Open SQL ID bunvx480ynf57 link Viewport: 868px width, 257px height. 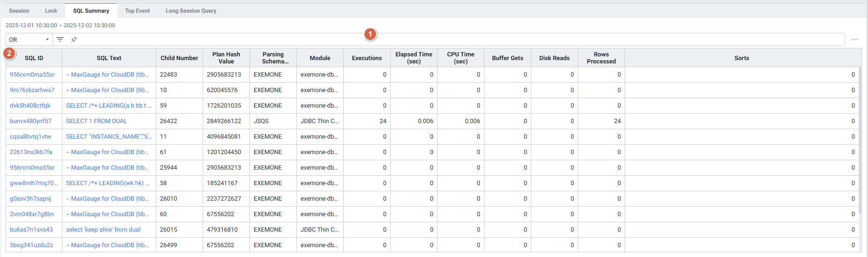click(30, 121)
